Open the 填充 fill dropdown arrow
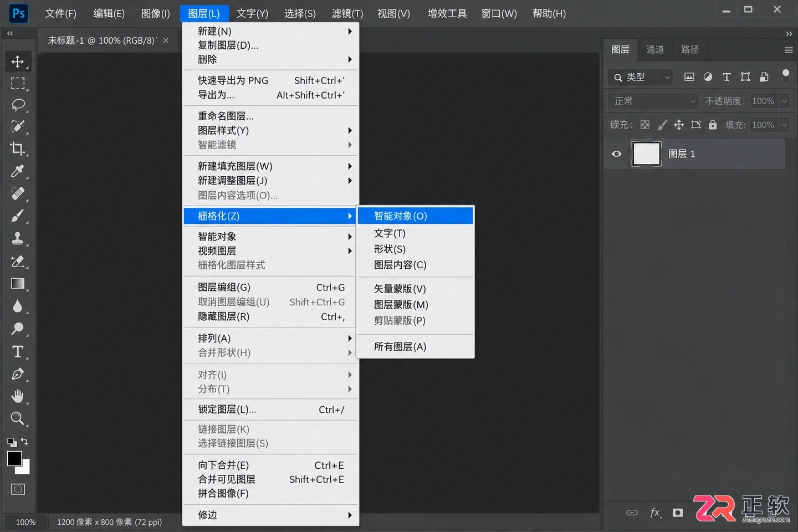 click(x=784, y=125)
